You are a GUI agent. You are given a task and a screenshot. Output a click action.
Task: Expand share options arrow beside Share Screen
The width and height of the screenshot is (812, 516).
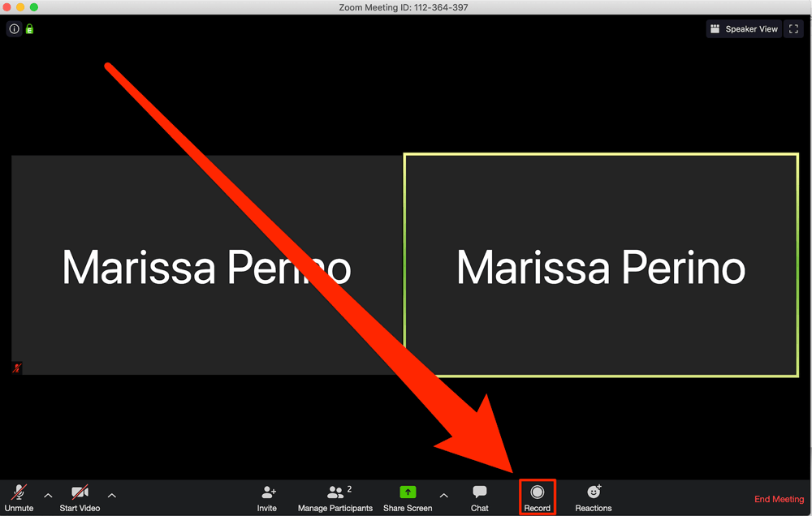click(444, 495)
